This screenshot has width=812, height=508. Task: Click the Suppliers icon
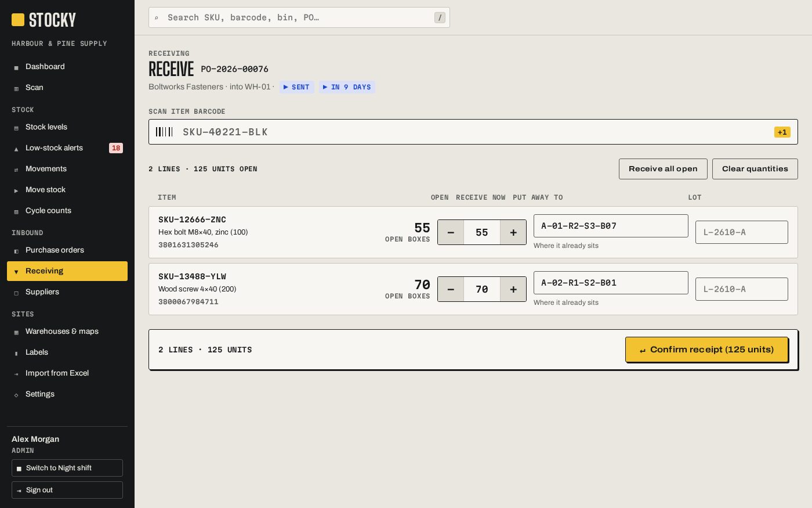click(16, 293)
